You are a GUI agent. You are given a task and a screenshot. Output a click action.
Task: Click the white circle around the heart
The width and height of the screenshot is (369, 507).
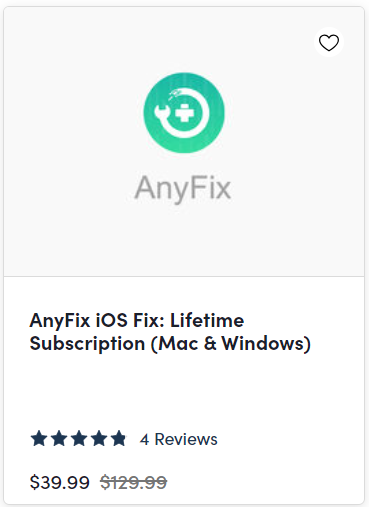[329, 42]
